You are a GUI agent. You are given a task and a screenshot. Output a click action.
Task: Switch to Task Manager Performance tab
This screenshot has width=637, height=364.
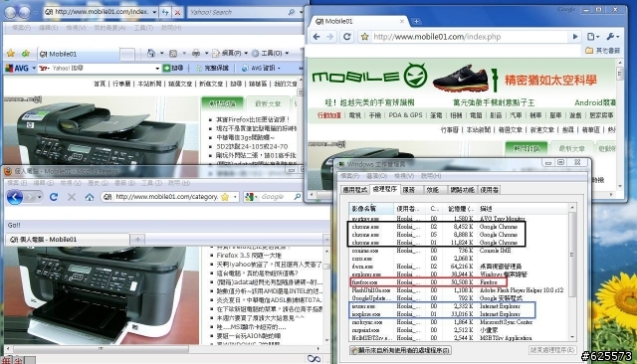pos(432,190)
